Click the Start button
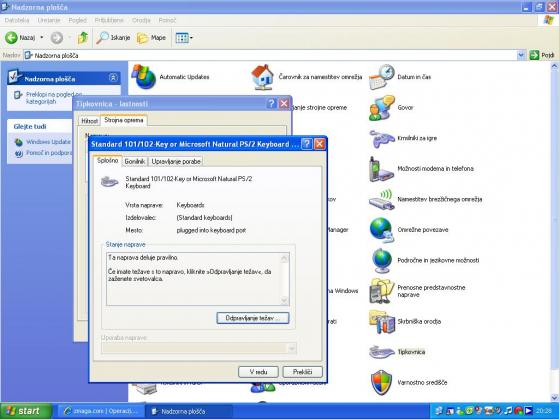This screenshot has width=559, height=419. click(26, 411)
